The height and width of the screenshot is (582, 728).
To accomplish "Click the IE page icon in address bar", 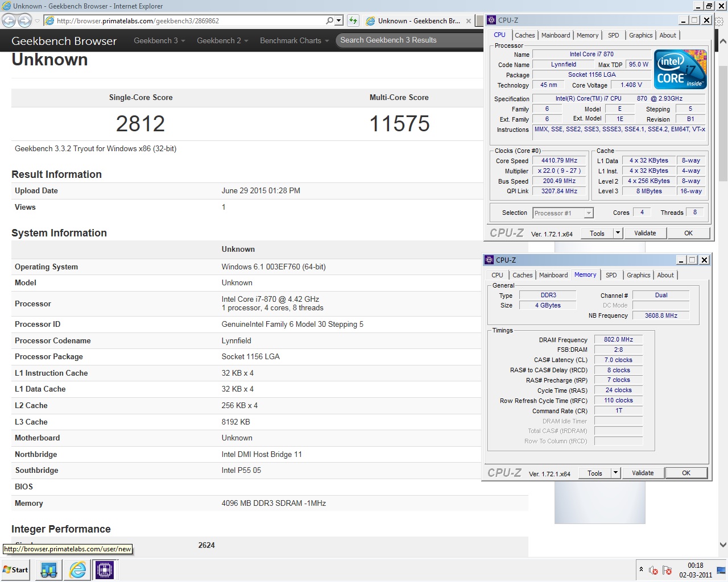I will click(50, 21).
